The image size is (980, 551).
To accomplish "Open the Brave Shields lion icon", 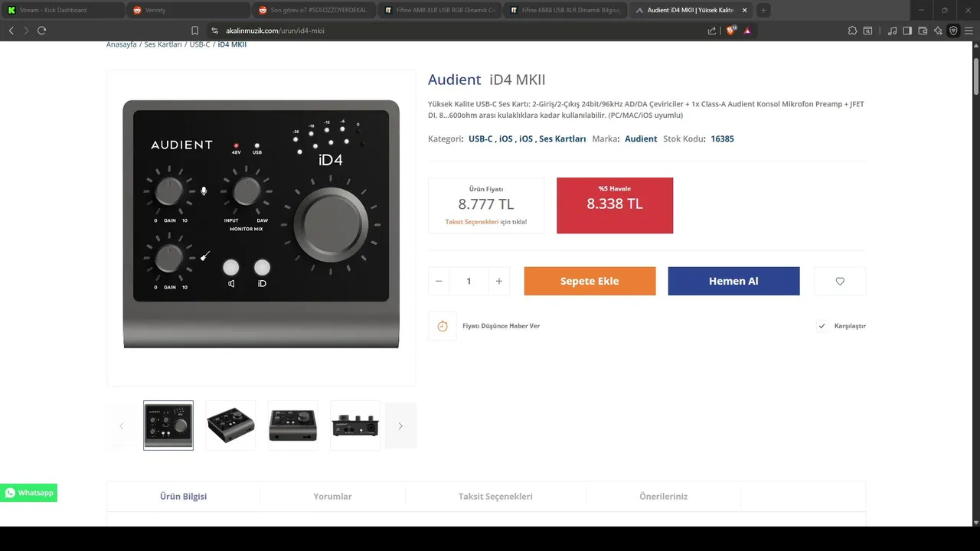I will [730, 31].
